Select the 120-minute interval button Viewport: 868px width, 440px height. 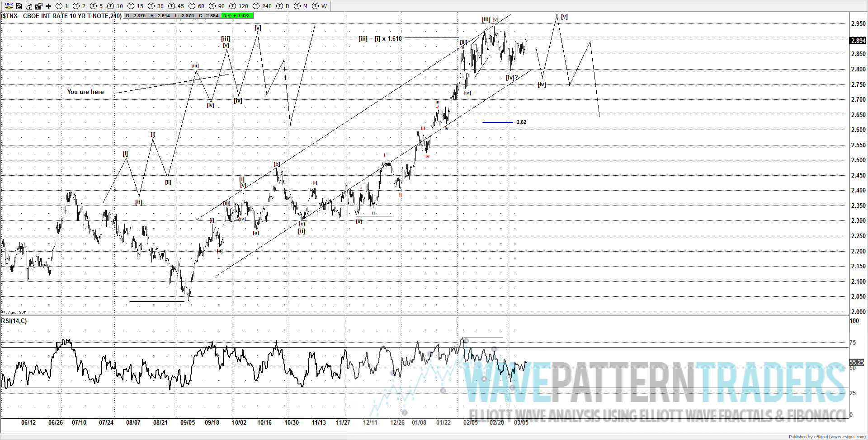pos(238,6)
